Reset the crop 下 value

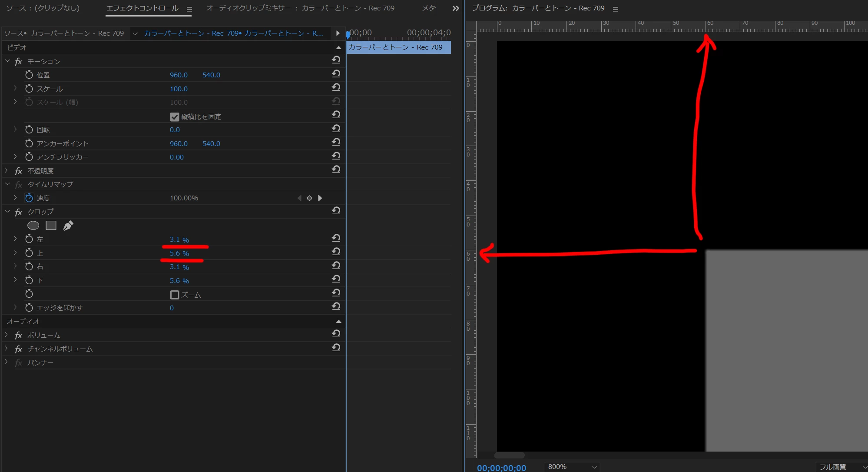click(x=336, y=279)
